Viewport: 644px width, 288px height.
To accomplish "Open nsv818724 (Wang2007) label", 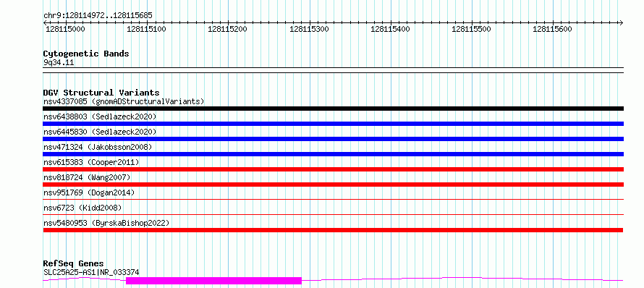I will coord(87,177).
